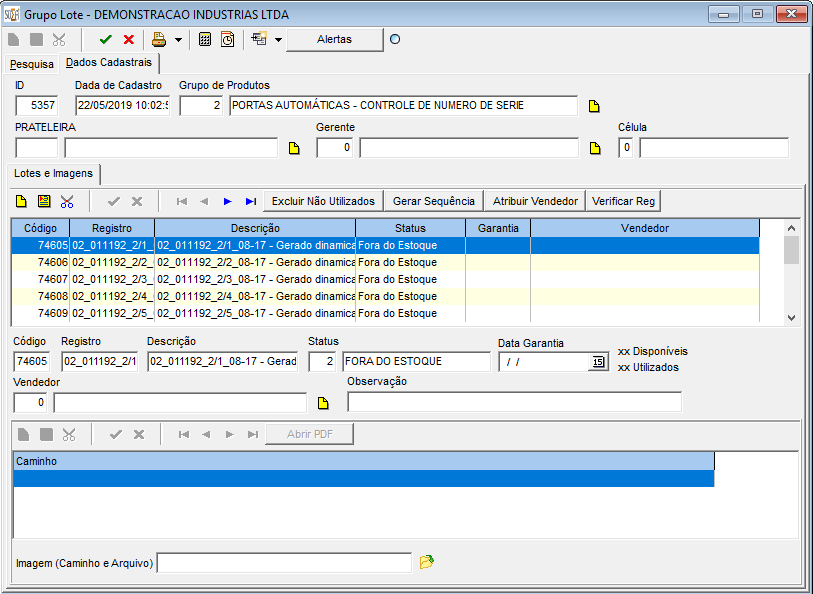
Task: Click the printer icon
Action: click(x=159, y=39)
